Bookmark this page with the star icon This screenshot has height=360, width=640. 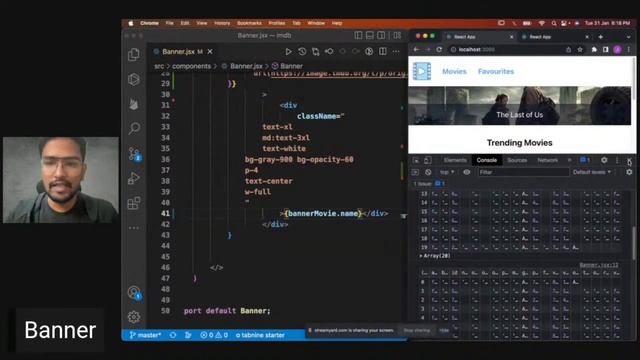click(580, 49)
